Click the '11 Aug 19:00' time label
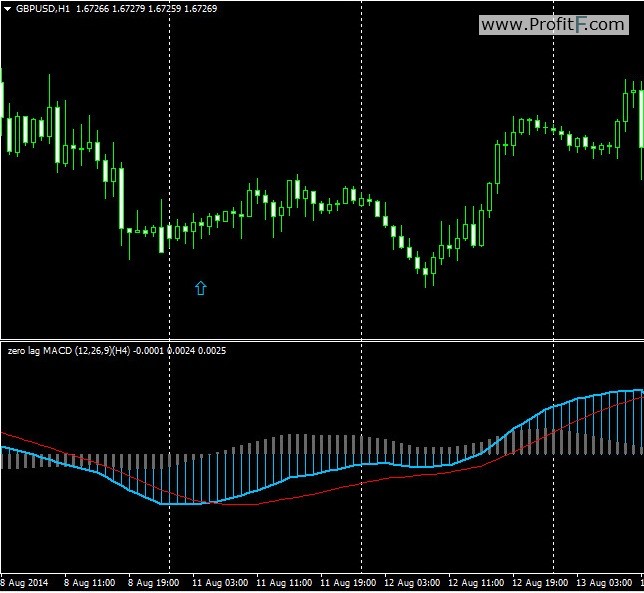The height and width of the screenshot is (593, 644). tap(348, 583)
